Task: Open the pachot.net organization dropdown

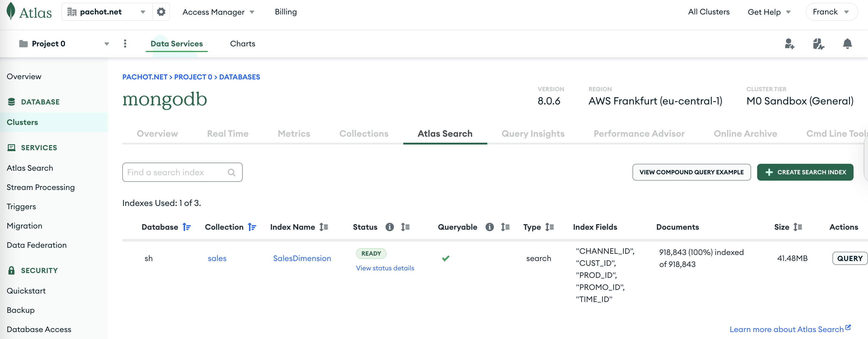Action: pos(107,12)
